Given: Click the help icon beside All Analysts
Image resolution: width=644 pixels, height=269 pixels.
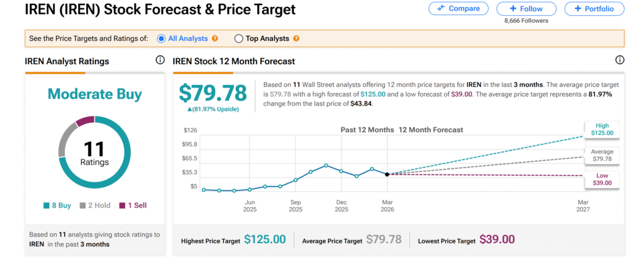Looking at the screenshot, I should 215,38.
